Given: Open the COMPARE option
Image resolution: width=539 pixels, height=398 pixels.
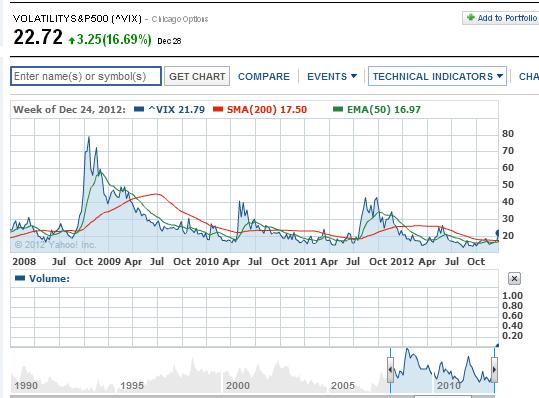Looking at the screenshot, I should point(264,76).
